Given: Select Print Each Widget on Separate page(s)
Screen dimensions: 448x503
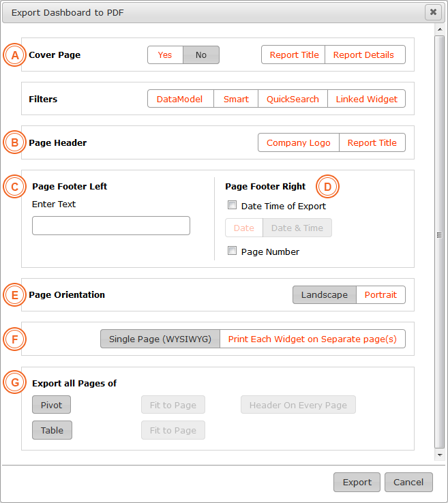Looking at the screenshot, I should point(312,339).
